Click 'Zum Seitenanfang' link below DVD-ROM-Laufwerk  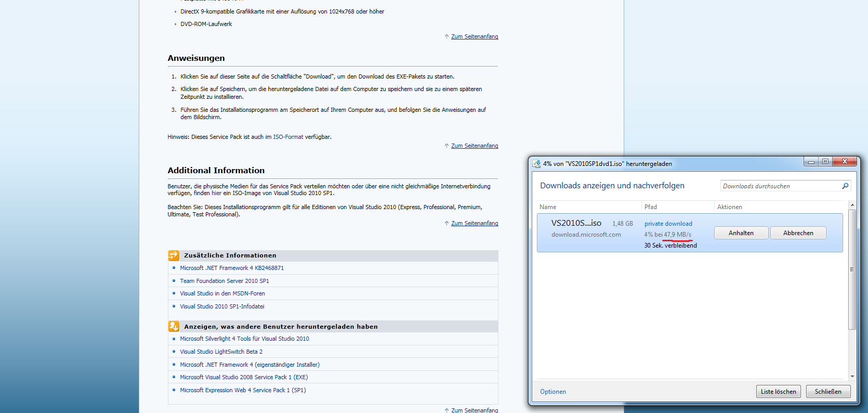click(475, 36)
